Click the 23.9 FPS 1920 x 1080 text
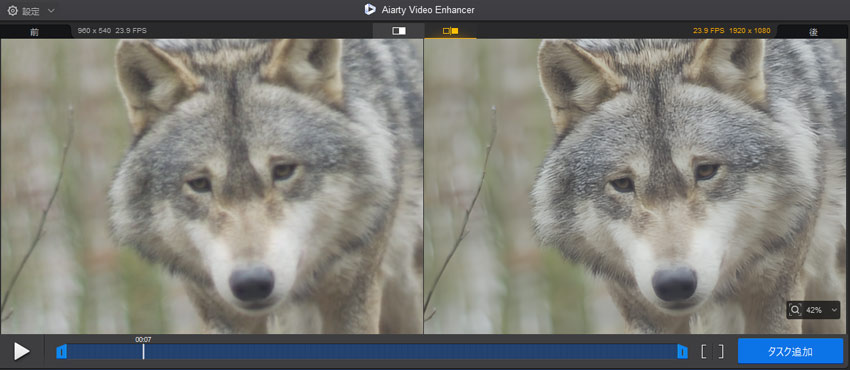 point(731,31)
